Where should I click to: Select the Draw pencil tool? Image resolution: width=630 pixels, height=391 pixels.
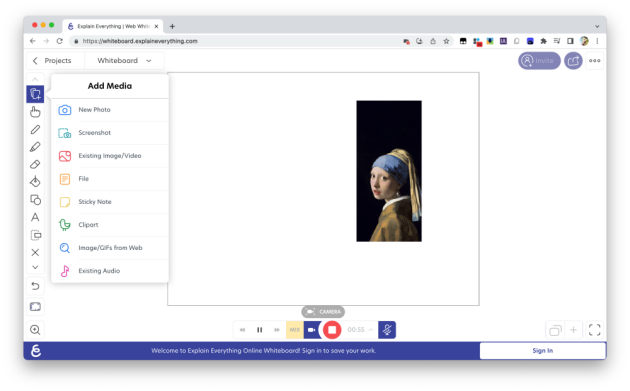(x=35, y=129)
